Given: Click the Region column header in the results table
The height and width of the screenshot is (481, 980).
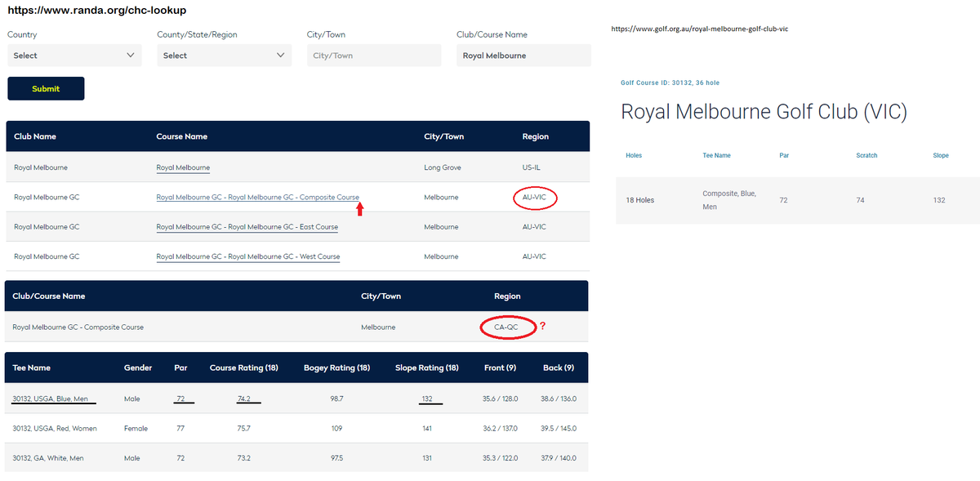Looking at the screenshot, I should click(536, 136).
